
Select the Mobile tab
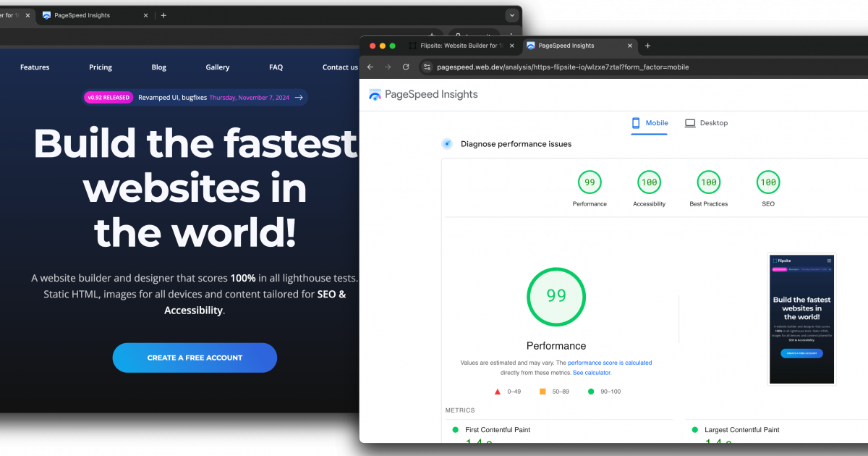[650, 123]
